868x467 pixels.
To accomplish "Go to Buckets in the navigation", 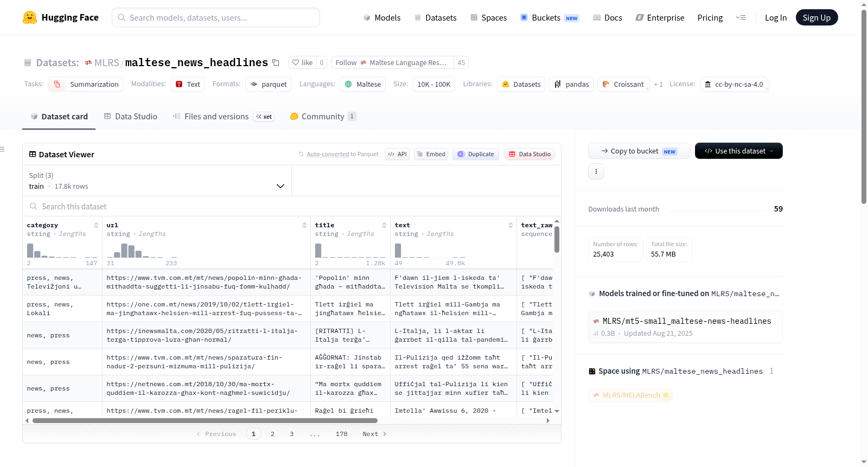I will [550, 17].
